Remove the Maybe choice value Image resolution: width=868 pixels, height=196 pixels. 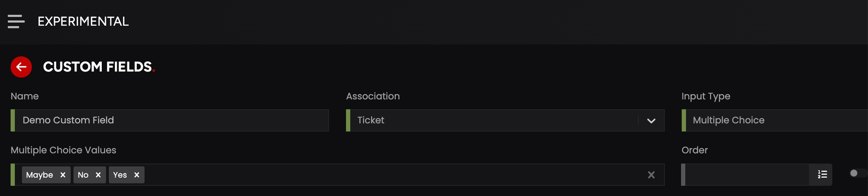click(63, 175)
